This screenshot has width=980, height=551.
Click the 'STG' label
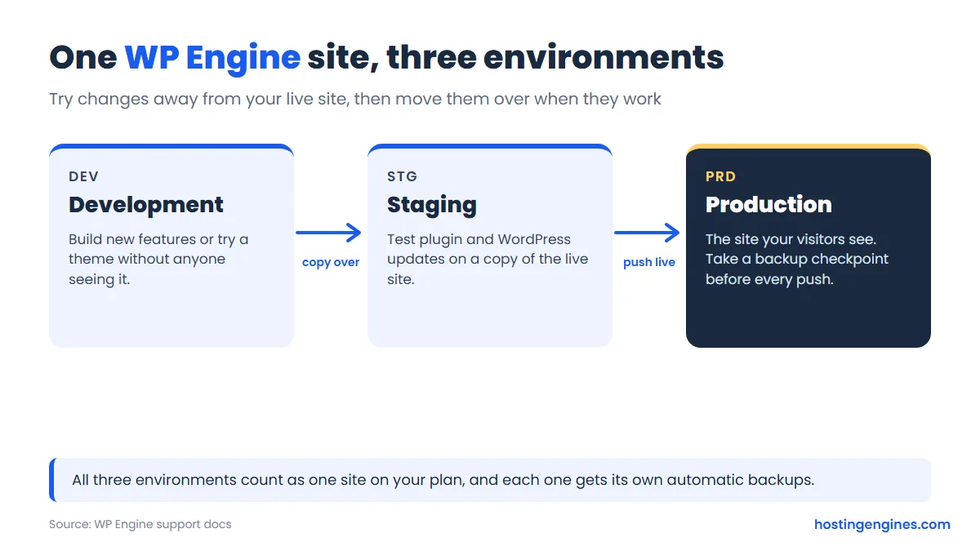pyautogui.click(x=402, y=176)
